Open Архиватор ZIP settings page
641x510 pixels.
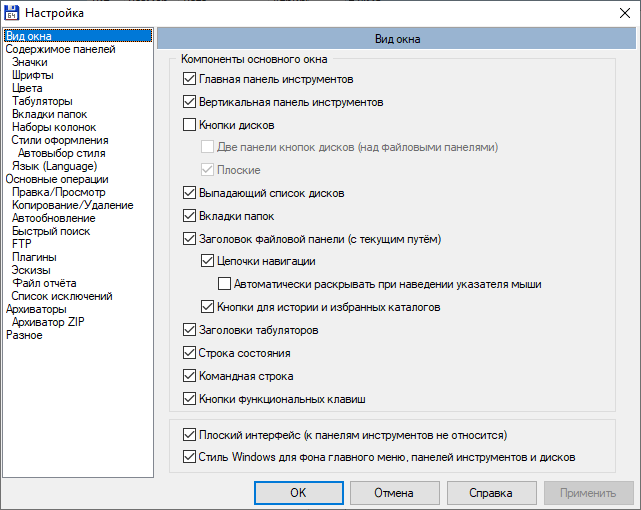point(48,322)
